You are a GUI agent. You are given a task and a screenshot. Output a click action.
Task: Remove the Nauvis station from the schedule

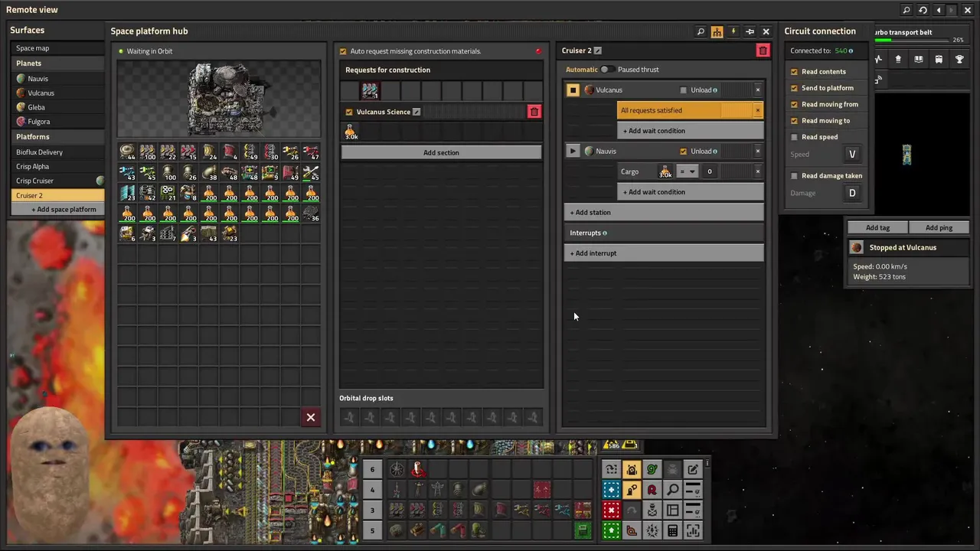click(758, 151)
